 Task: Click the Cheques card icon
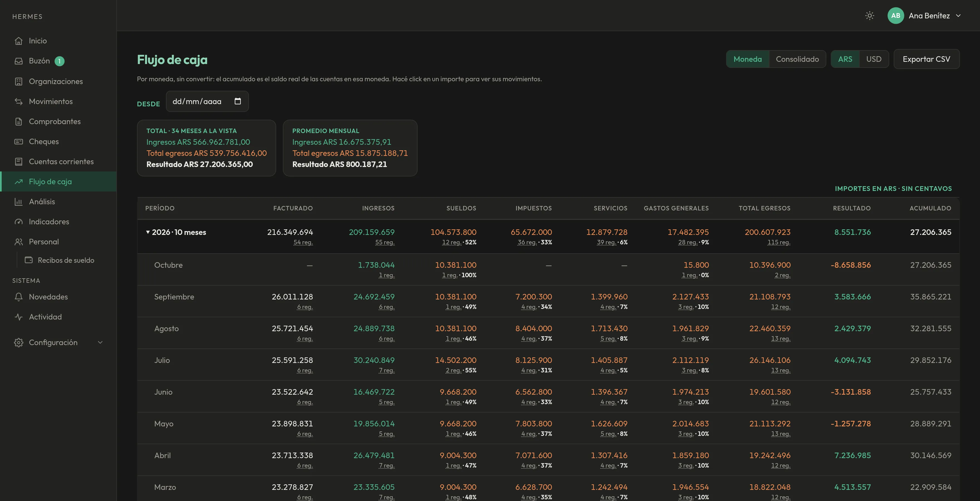[x=19, y=141]
